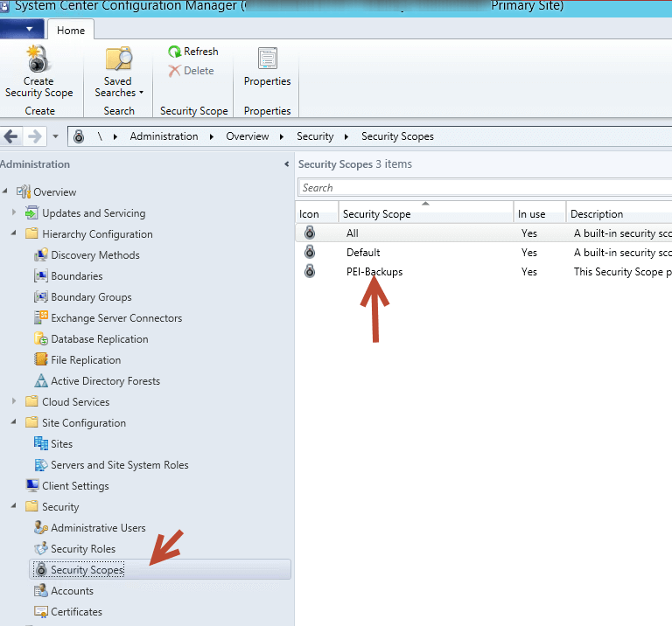Click the Exchange Server Connectors icon

(x=41, y=317)
